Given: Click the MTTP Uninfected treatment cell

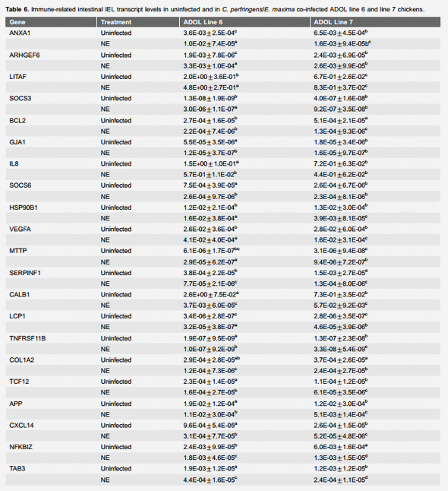Looking at the screenshot, I should tap(115, 251).
